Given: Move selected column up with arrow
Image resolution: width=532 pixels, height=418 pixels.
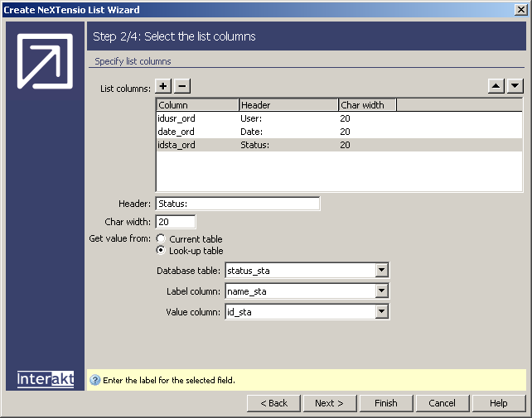Looking at the screenshot, I should click(x=496, y=86).
